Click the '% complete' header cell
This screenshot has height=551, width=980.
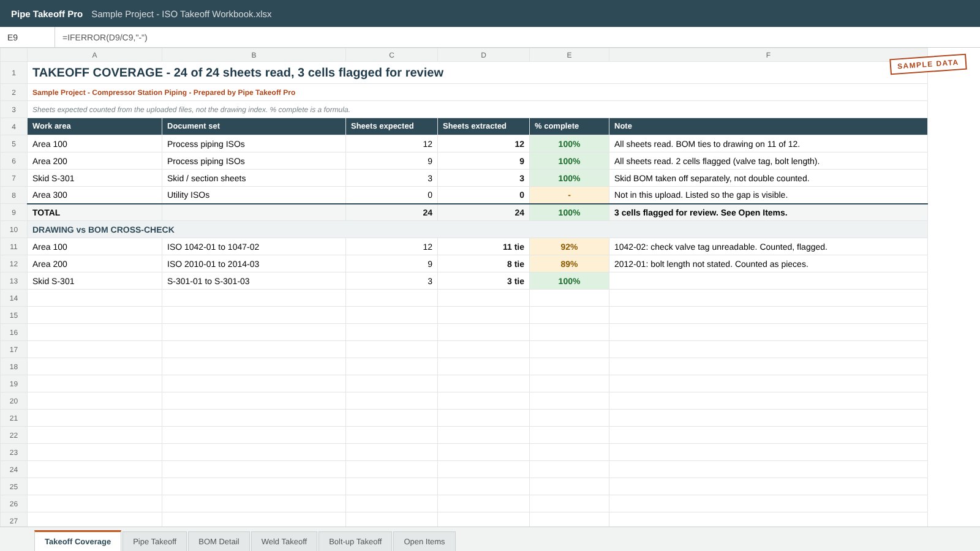click(569, 126)
